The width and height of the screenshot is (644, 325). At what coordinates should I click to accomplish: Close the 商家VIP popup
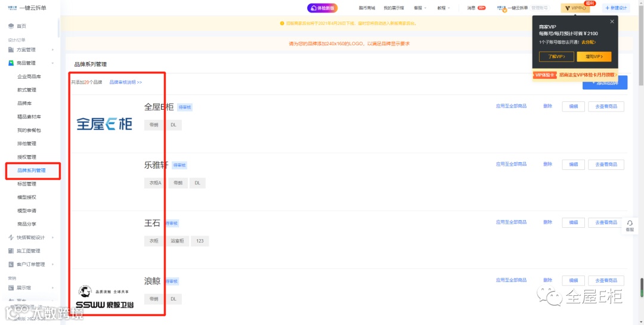612,21
